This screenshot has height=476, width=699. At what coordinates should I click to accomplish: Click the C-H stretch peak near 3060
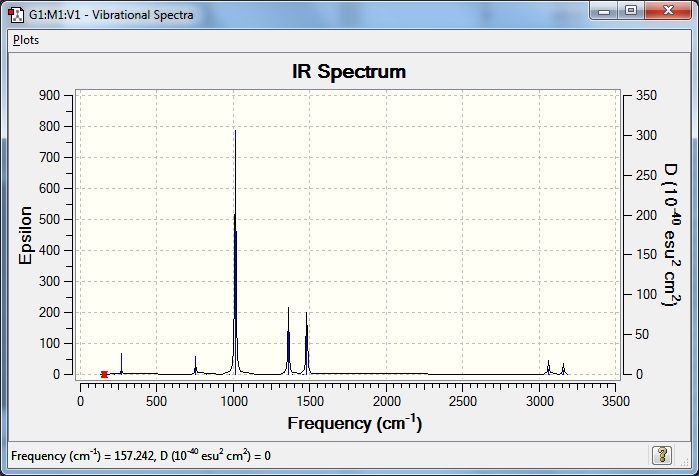click(548, 368)
